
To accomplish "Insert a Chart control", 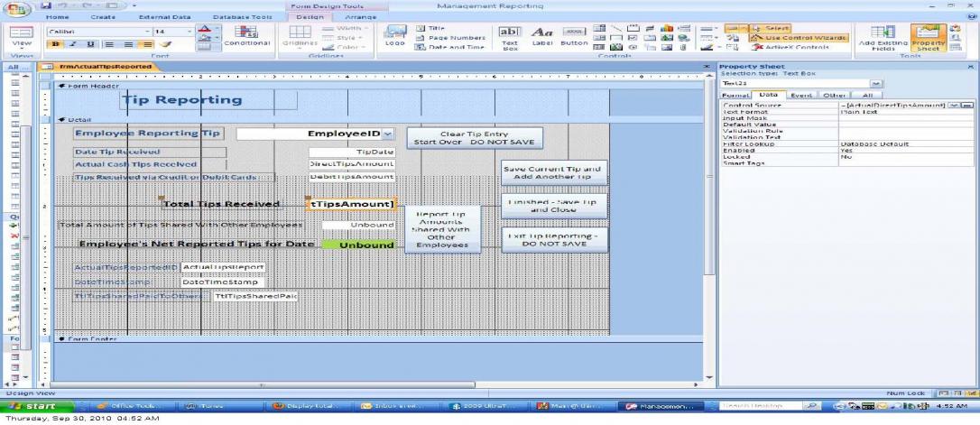I will tap(667, 28).
